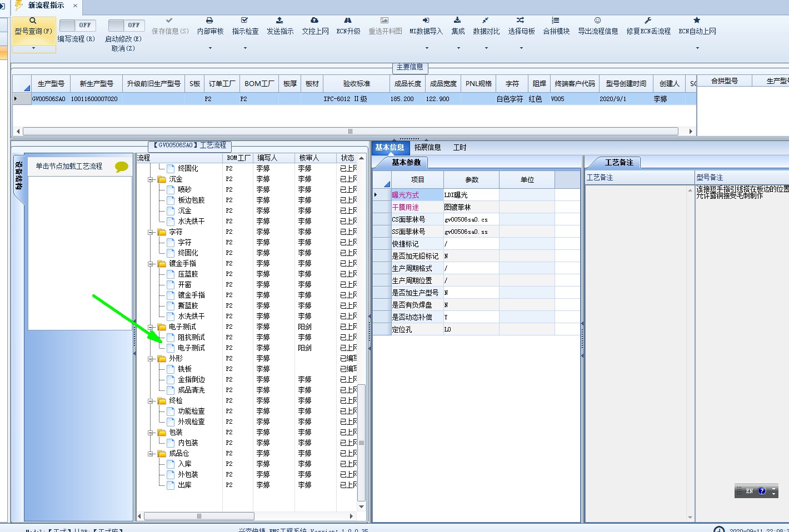Click the EN language indicator
This screenshot has height=532, width=789.
click(749, 491)
